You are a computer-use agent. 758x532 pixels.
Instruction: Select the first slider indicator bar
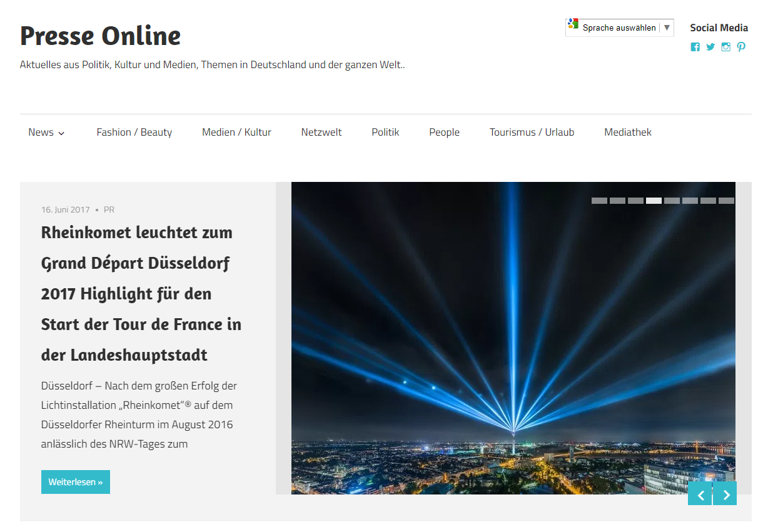[x=599, y=201]
